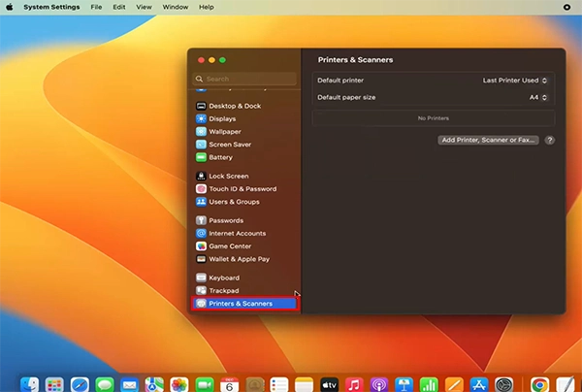This screenshot has width=582, height=392.
Task: Open Launchpad from the Dock
Action: point(54,384)
